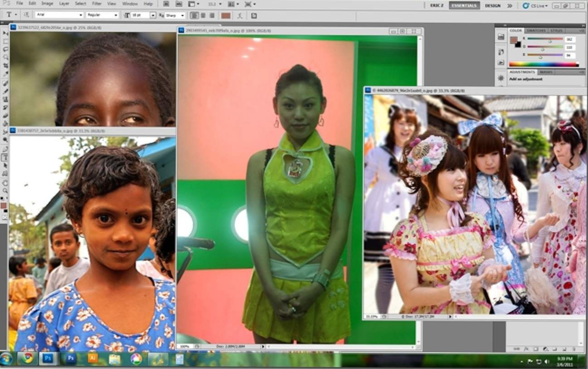Enable left align text option

click(194, 15)
